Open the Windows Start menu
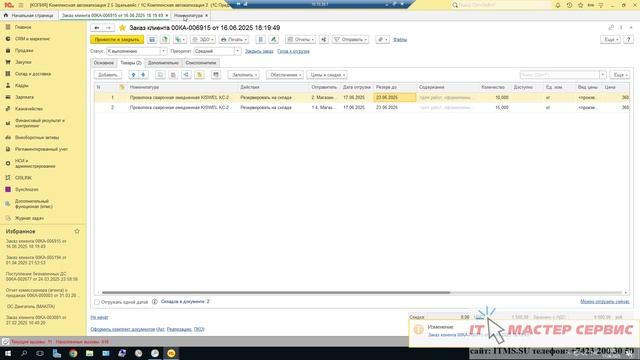Image resolution: width=640 pixels, height=360 pixels. [7, 353]
